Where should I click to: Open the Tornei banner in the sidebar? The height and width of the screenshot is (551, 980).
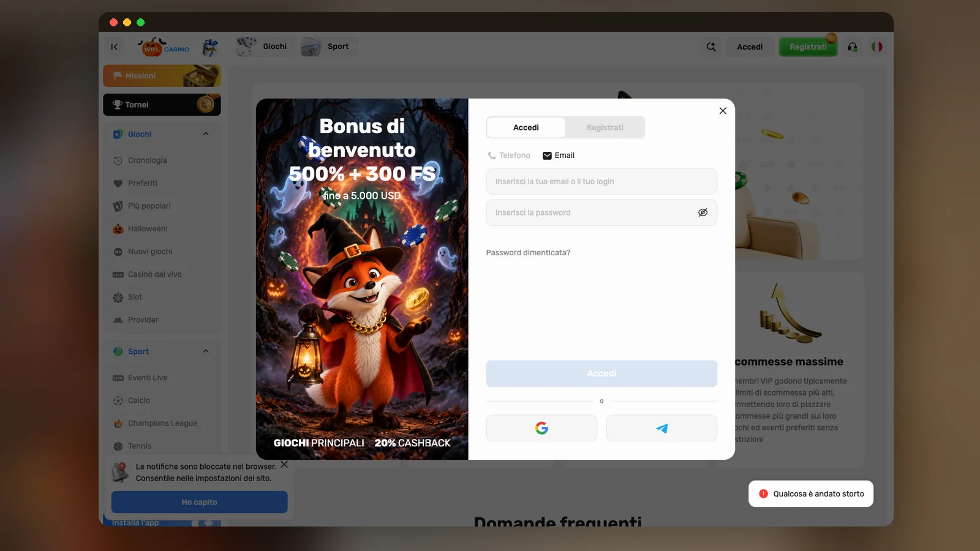[162, 105]
